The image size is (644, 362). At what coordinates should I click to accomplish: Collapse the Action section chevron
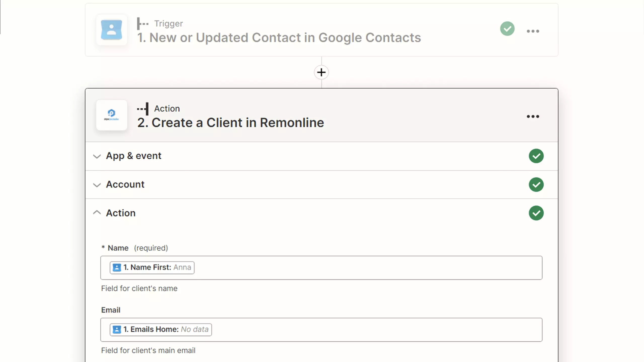tap(97, 213)
